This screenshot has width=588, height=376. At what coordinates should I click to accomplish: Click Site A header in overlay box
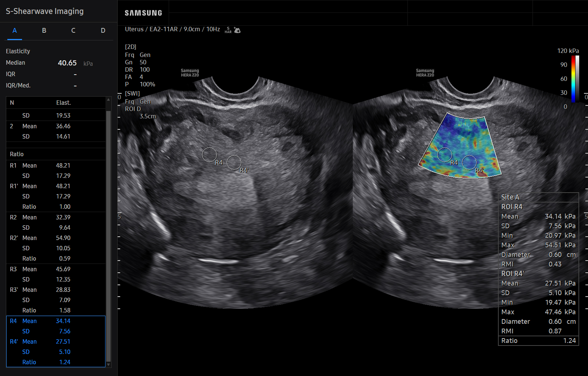(510, 197)
